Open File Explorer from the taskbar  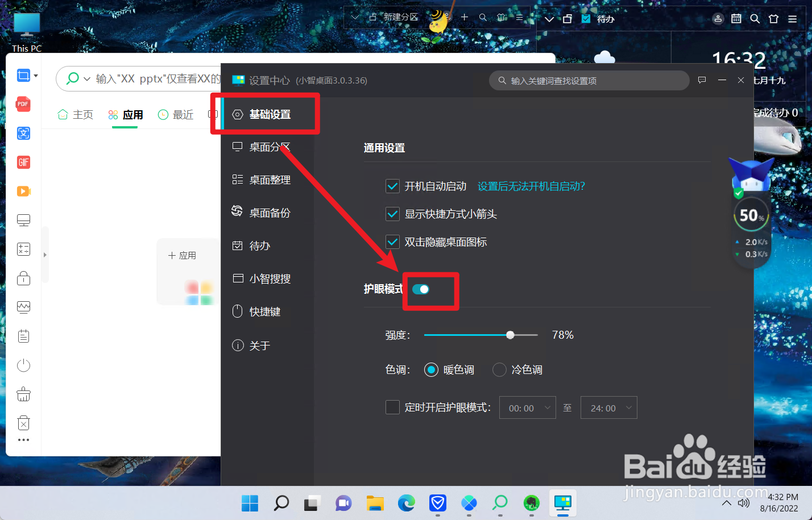tap(375, 503)
